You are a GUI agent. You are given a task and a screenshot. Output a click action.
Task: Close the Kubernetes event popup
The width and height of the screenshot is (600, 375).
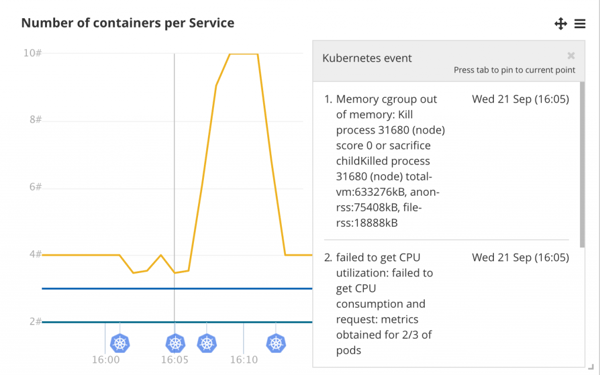pyautogui.click(x=571, y=56)
